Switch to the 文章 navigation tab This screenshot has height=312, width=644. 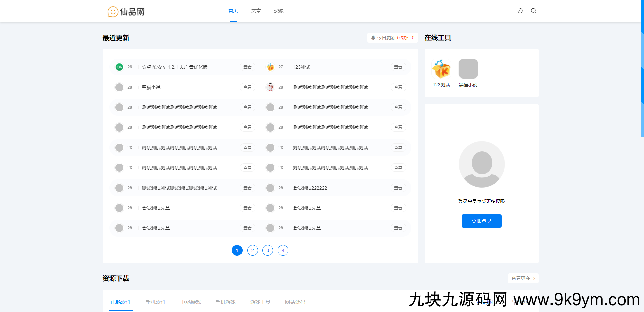[x=256, y=11]
